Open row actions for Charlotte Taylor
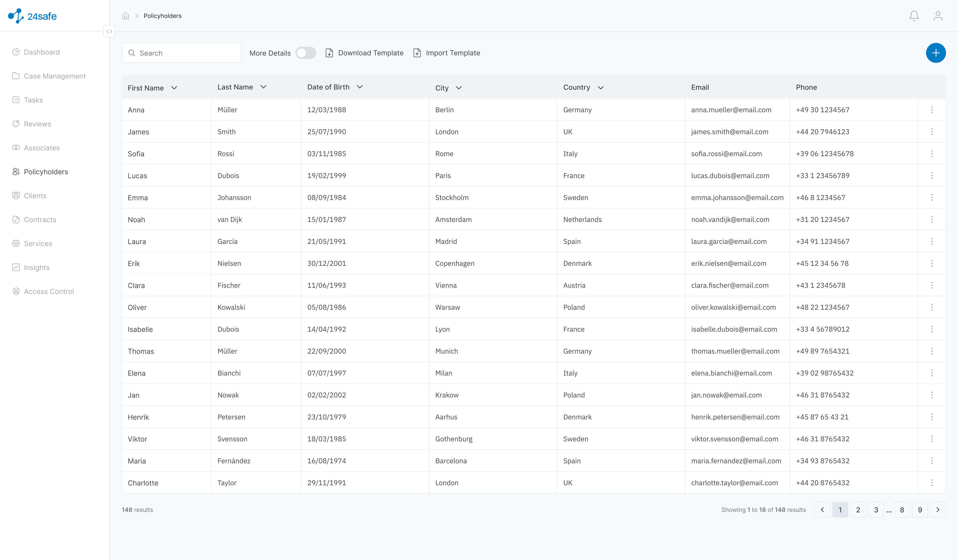Viewport: 958px width, 560px height. tap(932, 483)
